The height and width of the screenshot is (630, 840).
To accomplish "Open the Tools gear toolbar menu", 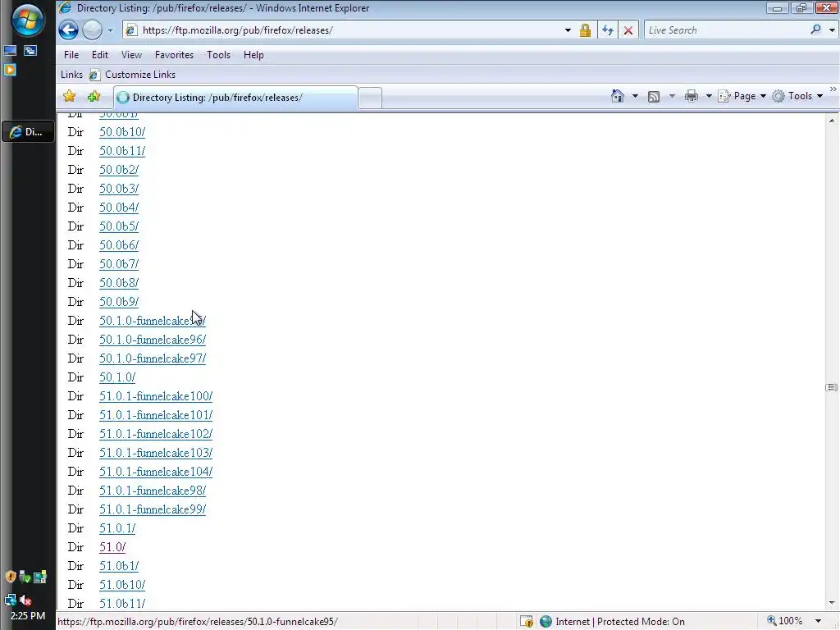I will pos(797,97).
